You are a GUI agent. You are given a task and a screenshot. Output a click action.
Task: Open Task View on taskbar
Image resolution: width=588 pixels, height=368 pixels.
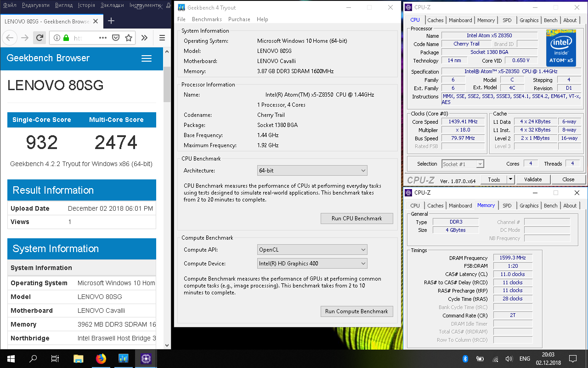coord(55,359)
